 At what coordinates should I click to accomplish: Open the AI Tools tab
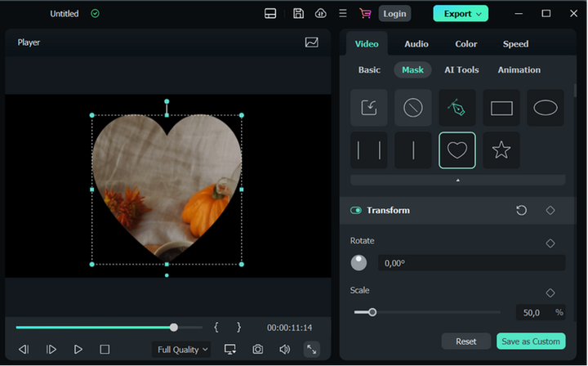click(x=461, y=70)
